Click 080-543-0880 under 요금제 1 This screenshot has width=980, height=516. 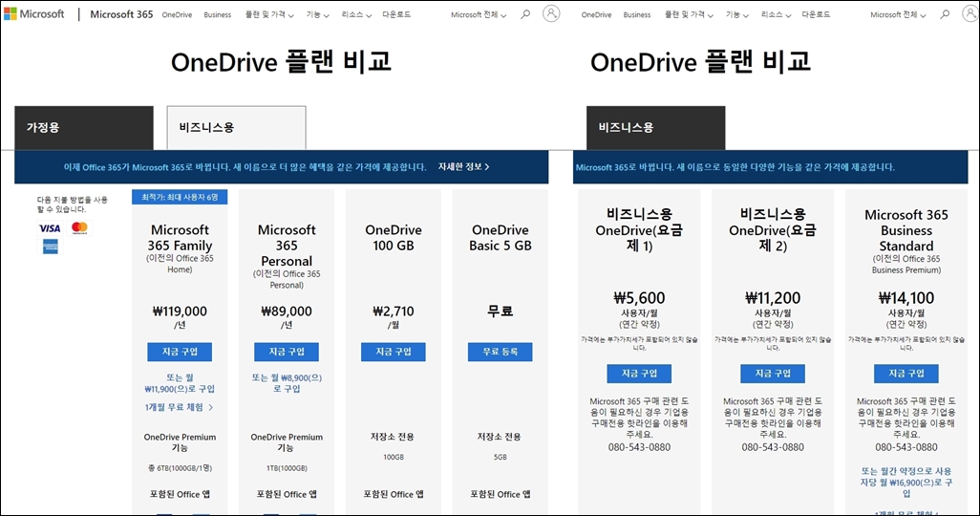pyautogui.click(x=639, y=447)
